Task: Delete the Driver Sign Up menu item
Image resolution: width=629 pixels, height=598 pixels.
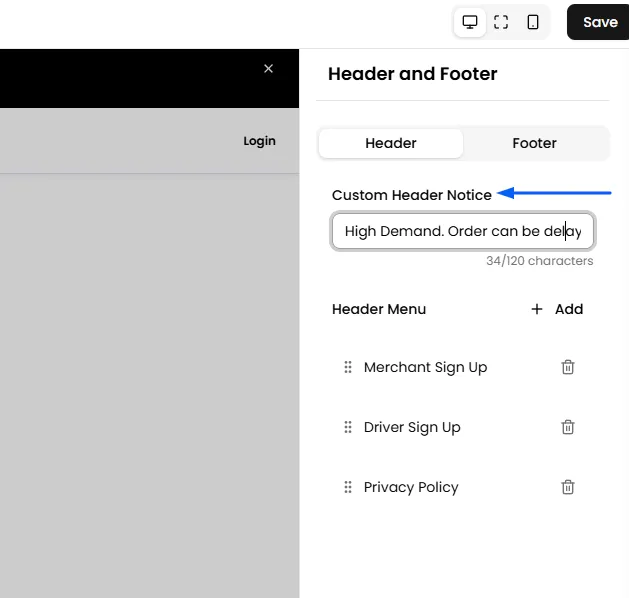Action: (568, 427)
